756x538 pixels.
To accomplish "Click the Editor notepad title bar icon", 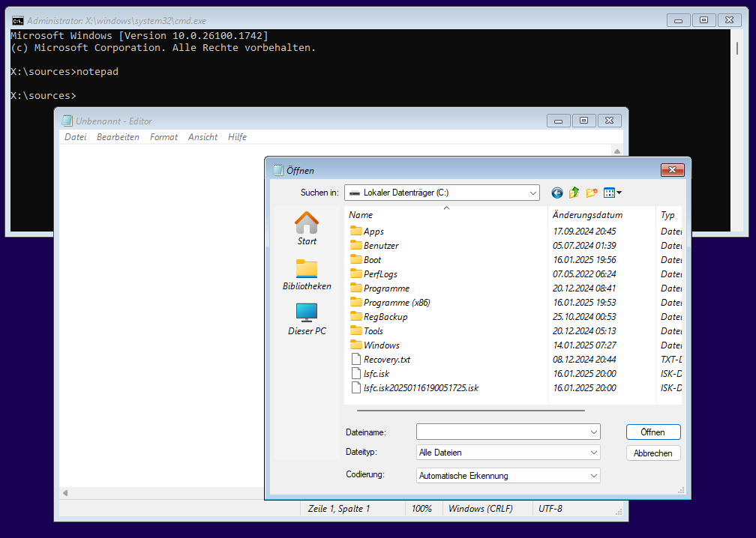I will coord(67,121).
